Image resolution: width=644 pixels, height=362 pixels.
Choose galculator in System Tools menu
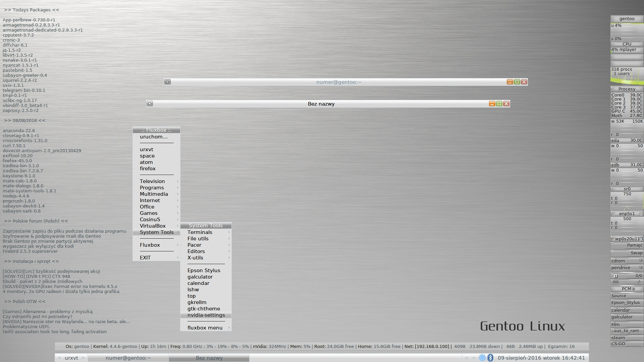click(x=206, y=277)
